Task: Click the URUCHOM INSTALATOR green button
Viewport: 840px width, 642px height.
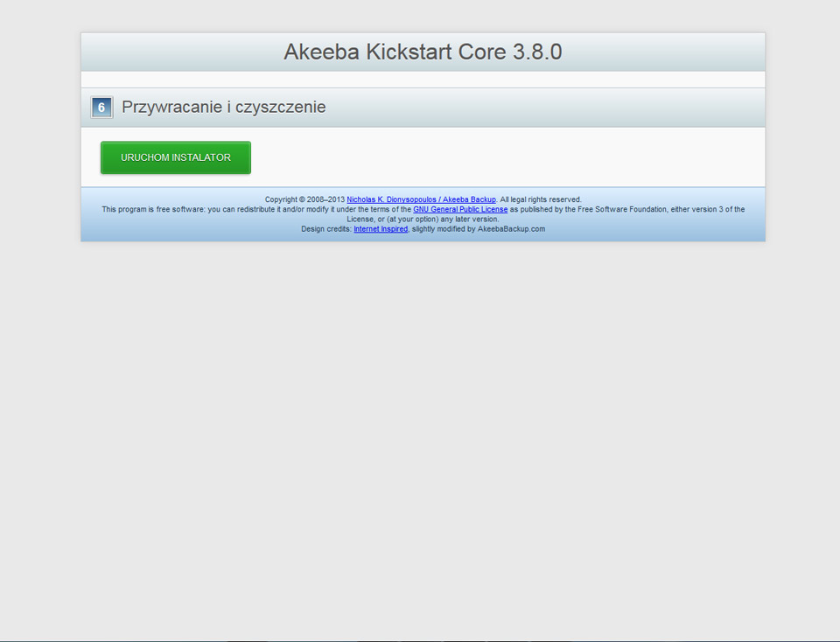Action: click(x=176, y=157)
